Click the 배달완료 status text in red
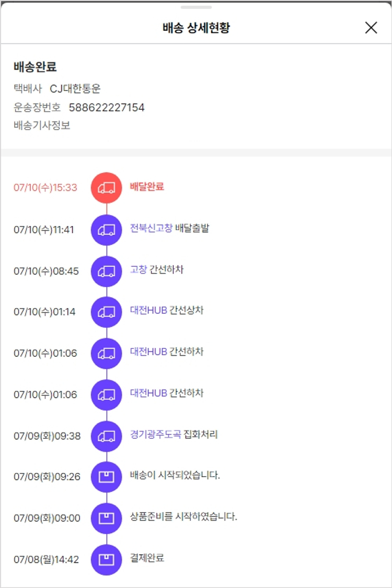This screenshot has width=392, height=588. (x=147, y=186)
